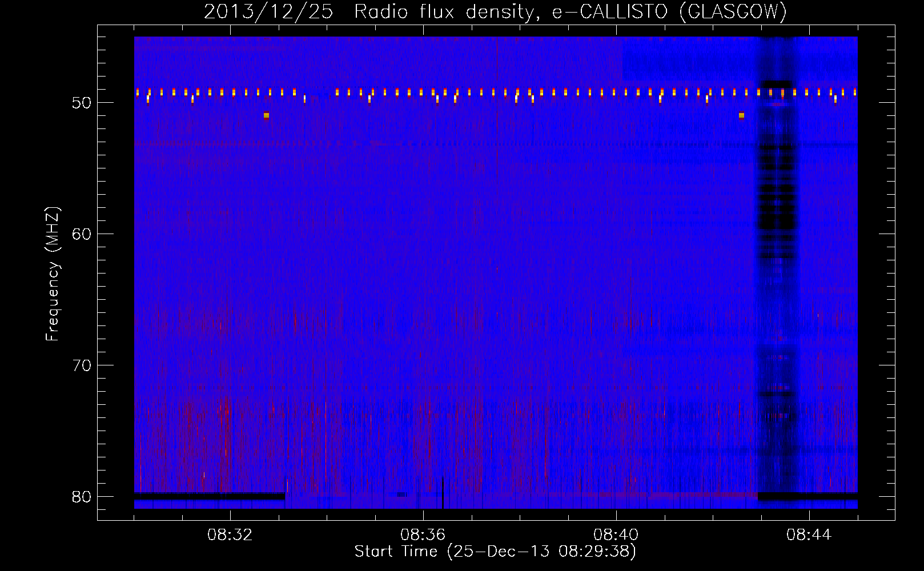This screenshot has height=571, width=924.
Task: Click the 'Frequency (MHZ)' axis label
Action: click(x=53, y=274)
